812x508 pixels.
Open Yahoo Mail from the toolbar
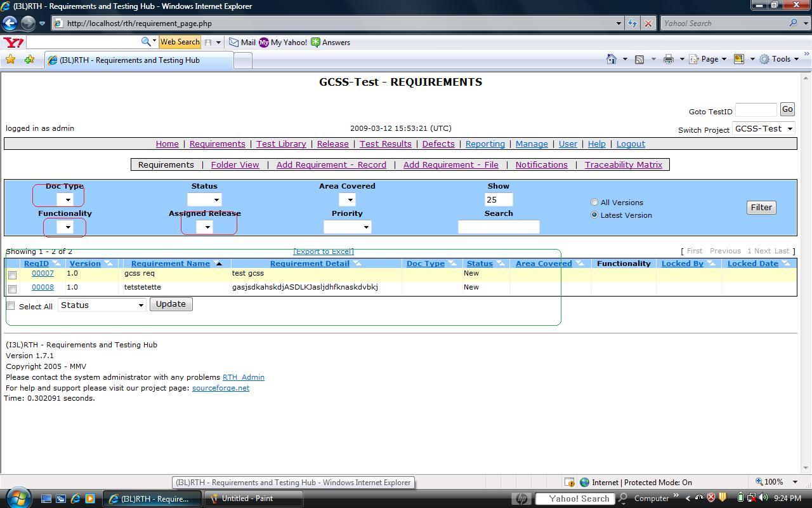(x=241, y=43)
